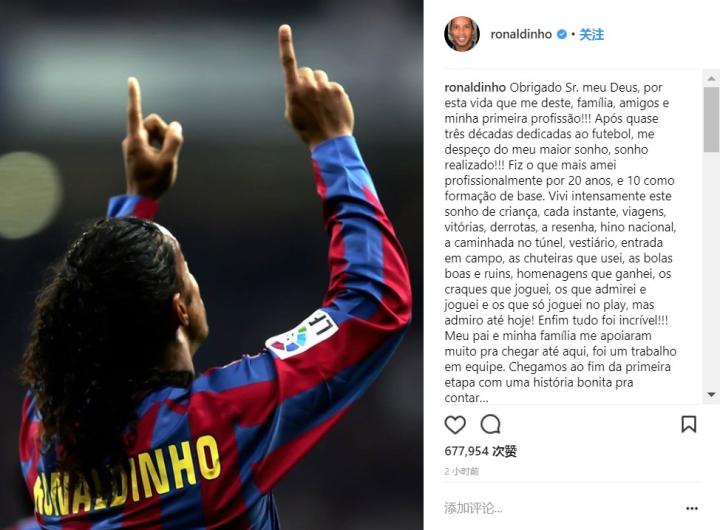720x530 pixels.
Task: Open ronaldinho's round profile avatar
Action: tap(462, 34)
